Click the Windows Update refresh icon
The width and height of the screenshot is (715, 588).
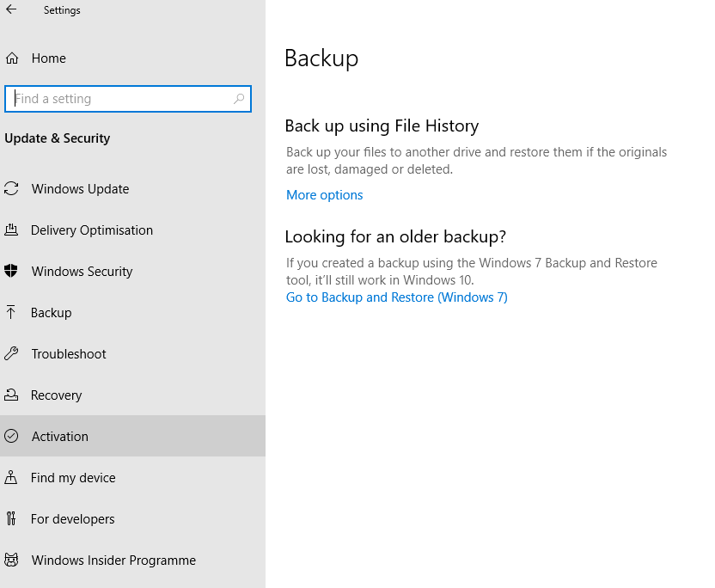pyautogui.click(x=11, y=188)
